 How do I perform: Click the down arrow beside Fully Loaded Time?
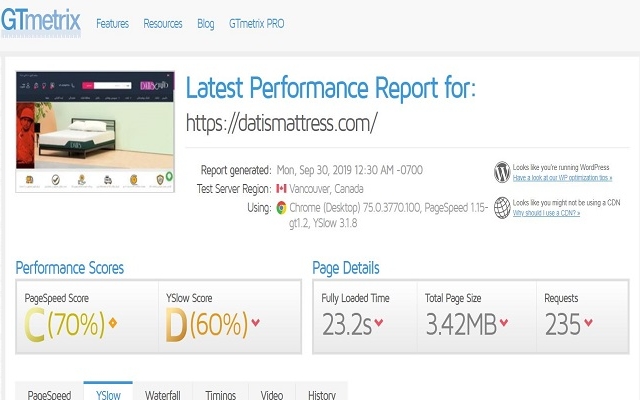tap(379, 322)
